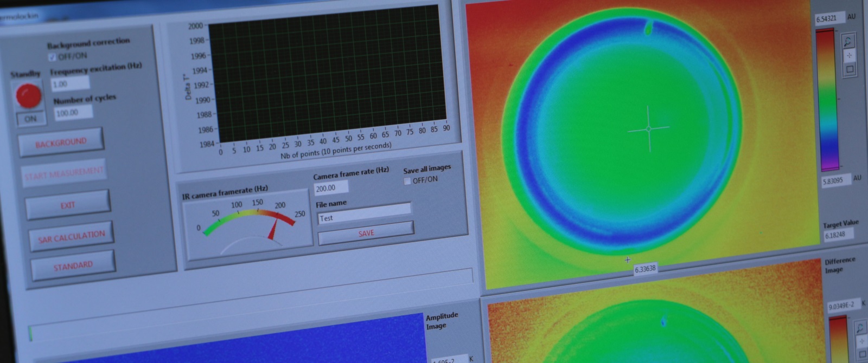Screen dimensions: 868x363
Task: Select the rectangle tool beside the Difference Image
Action: click(863, 355)
